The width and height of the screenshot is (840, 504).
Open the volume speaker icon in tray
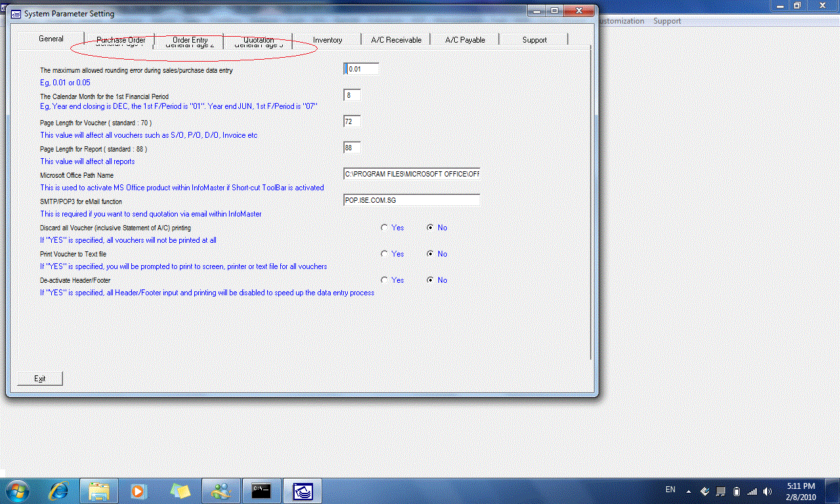point(768,490)
